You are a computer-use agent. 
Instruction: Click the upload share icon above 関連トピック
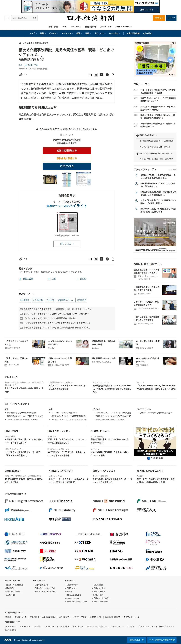tap(113, 259)
